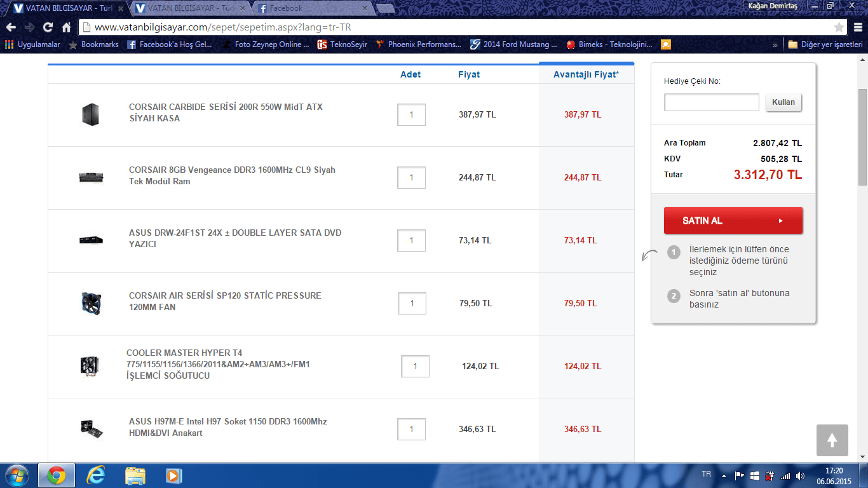
Task: Click quantity box for Corsair Carbide case
Action: [411, 114]
